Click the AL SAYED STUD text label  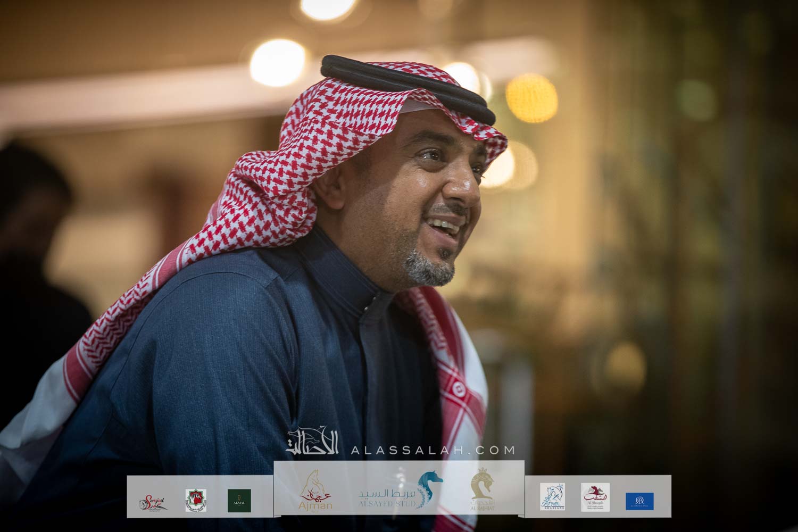tap(386, 504)
